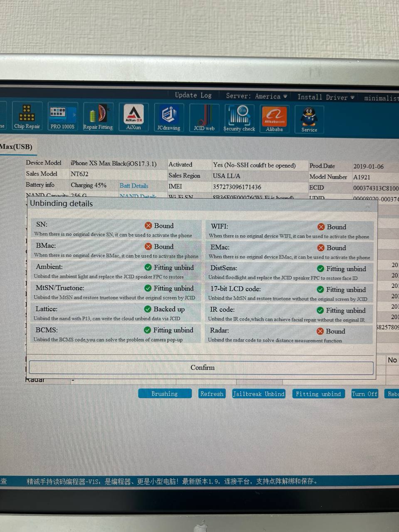Select the Max(USB) device tab
This screenshot has height=532, width=399.
point(16,147)
